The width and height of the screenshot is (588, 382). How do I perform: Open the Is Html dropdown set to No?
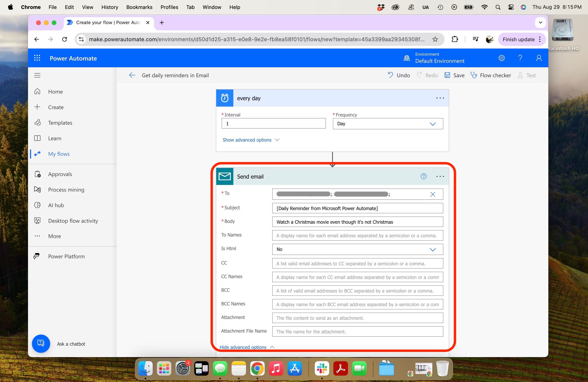[x=358, y=249]
